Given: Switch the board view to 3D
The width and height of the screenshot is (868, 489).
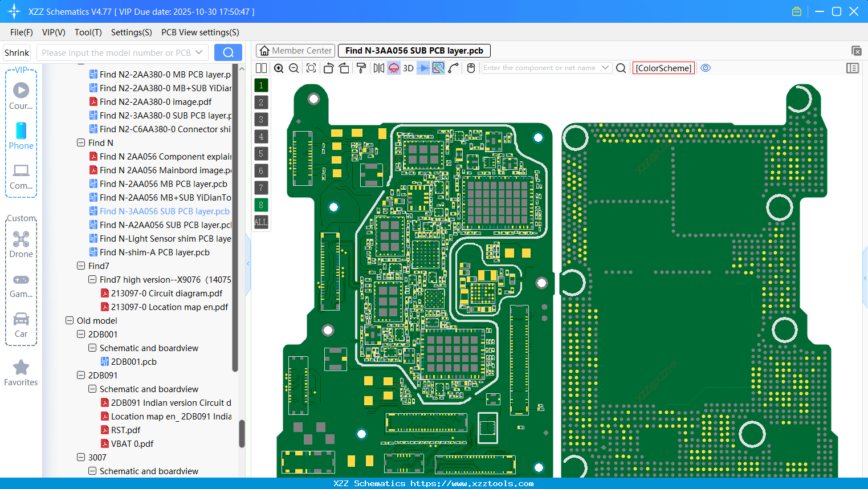Looking at the screenshot, I should pos(407,68).
